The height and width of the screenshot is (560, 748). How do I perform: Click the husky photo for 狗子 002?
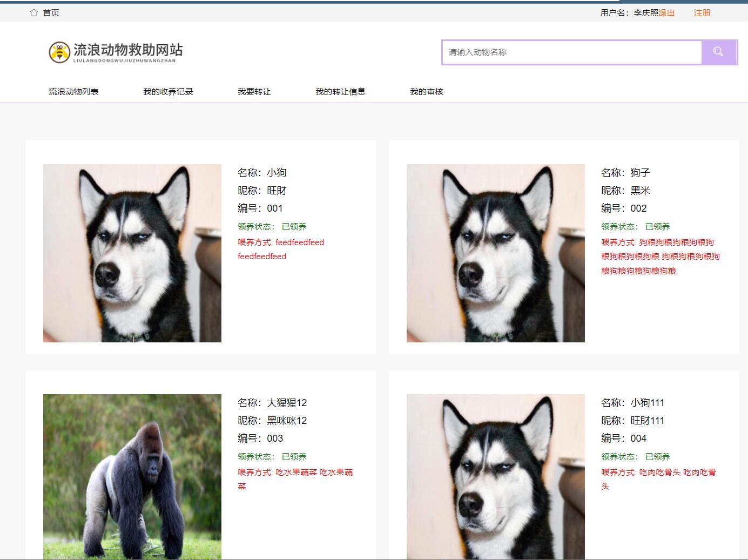[x=495, y=253]
